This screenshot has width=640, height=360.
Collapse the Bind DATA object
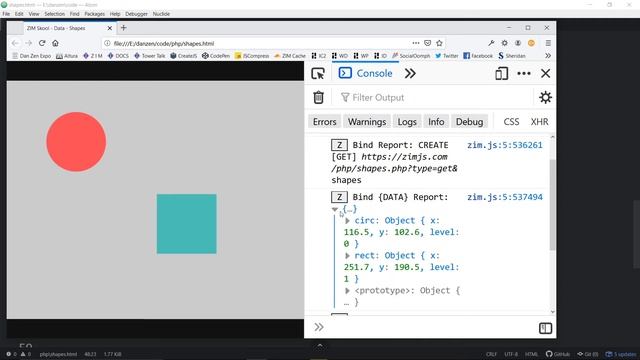pos(335,209)
